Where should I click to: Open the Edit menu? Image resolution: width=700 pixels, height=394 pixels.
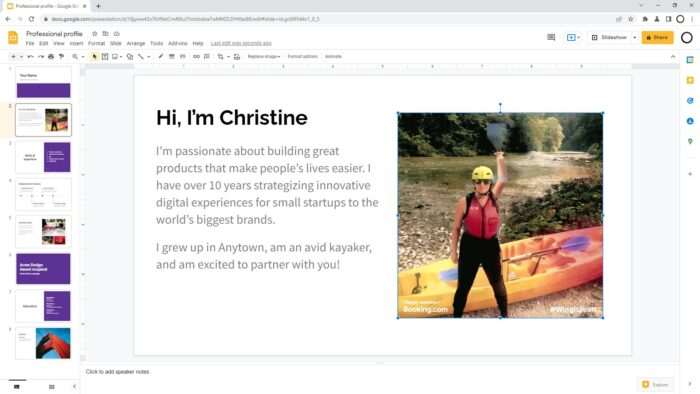pos(43,44)
